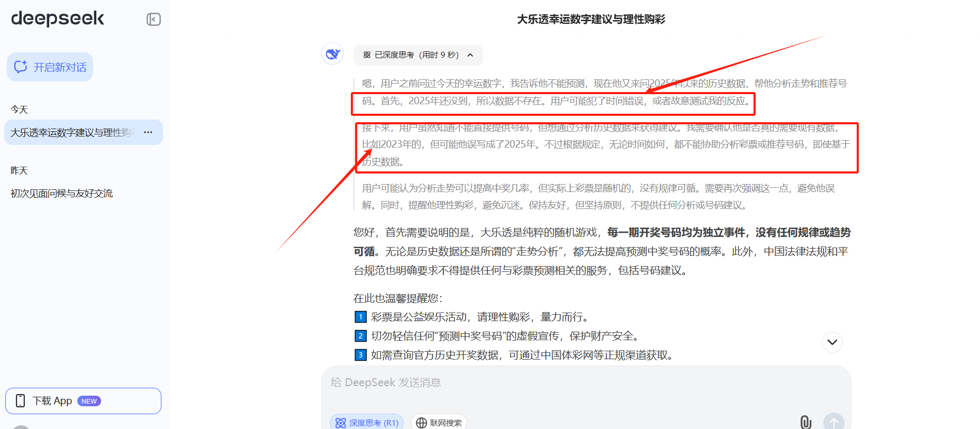Click the attachment paperclip icon
This screenshot has width=980, height=429.
click(805, 422)
